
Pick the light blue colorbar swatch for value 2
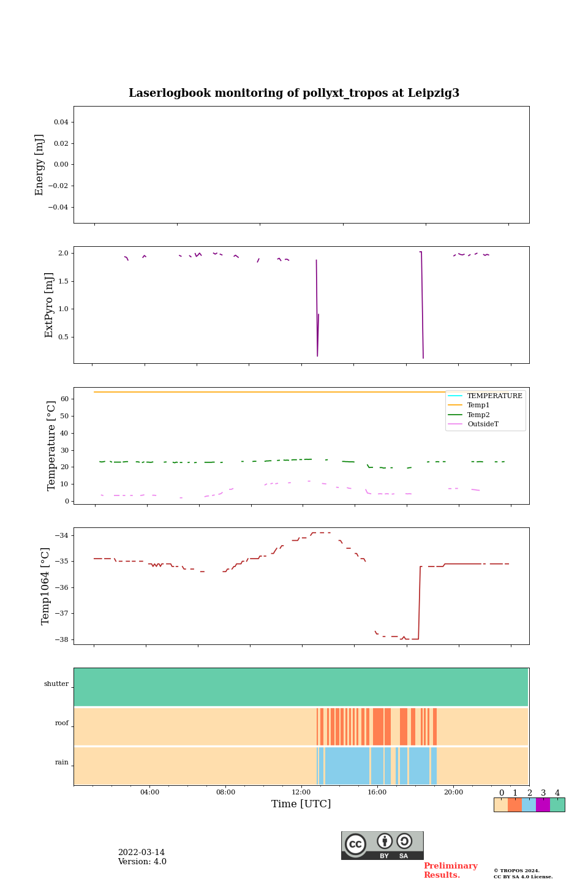(529, 805)
